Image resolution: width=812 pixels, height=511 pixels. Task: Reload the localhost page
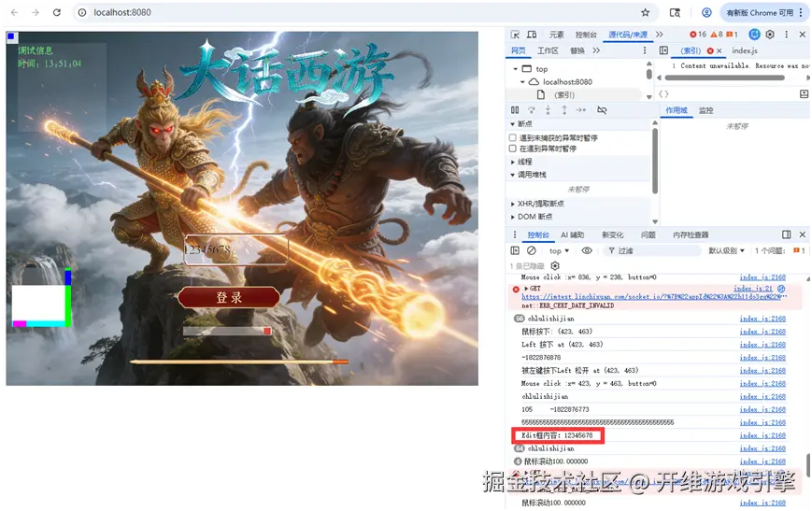57,12
